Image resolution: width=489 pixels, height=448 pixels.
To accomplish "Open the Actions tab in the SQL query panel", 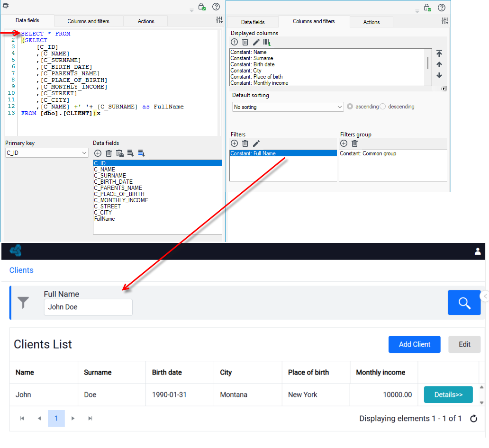I will 146,21.
